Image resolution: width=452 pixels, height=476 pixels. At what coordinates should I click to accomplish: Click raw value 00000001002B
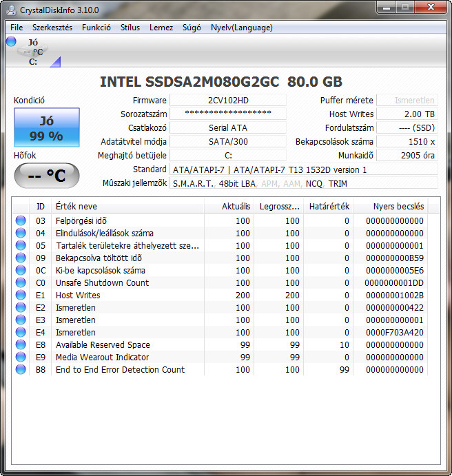[395, 296]
